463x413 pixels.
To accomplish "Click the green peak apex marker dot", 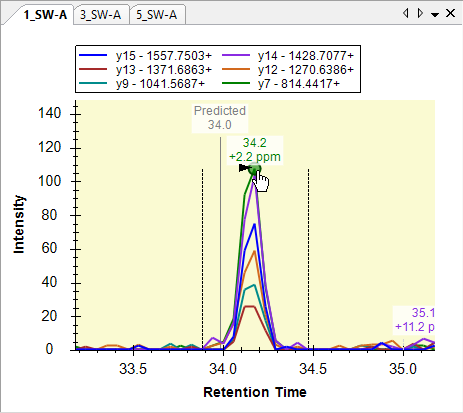I will pyautogui.click(x=255, y=169).
